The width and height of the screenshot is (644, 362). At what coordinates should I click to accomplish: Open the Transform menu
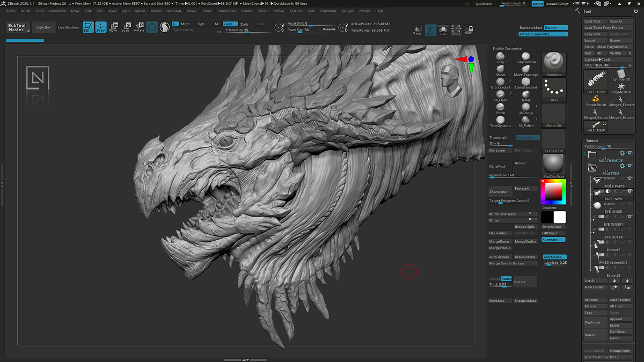[327, 11]
